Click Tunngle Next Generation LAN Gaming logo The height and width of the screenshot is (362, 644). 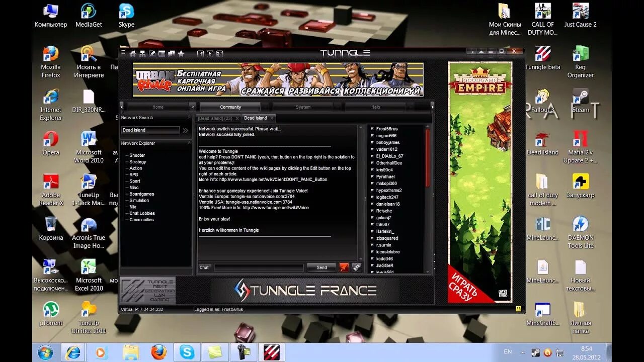[148, 290]
